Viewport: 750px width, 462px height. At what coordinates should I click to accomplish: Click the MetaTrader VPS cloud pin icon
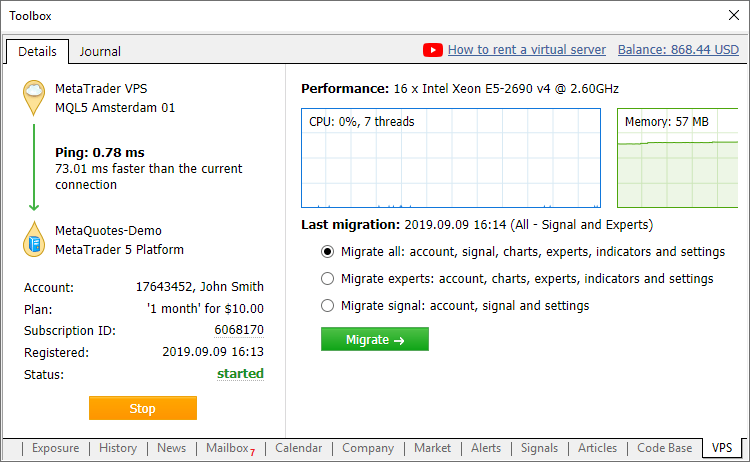(x=35, y=96)
